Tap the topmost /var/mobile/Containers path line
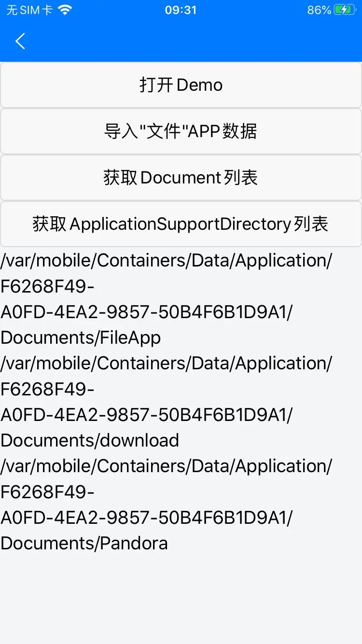The image size is (362, 644). pos(166,261)
